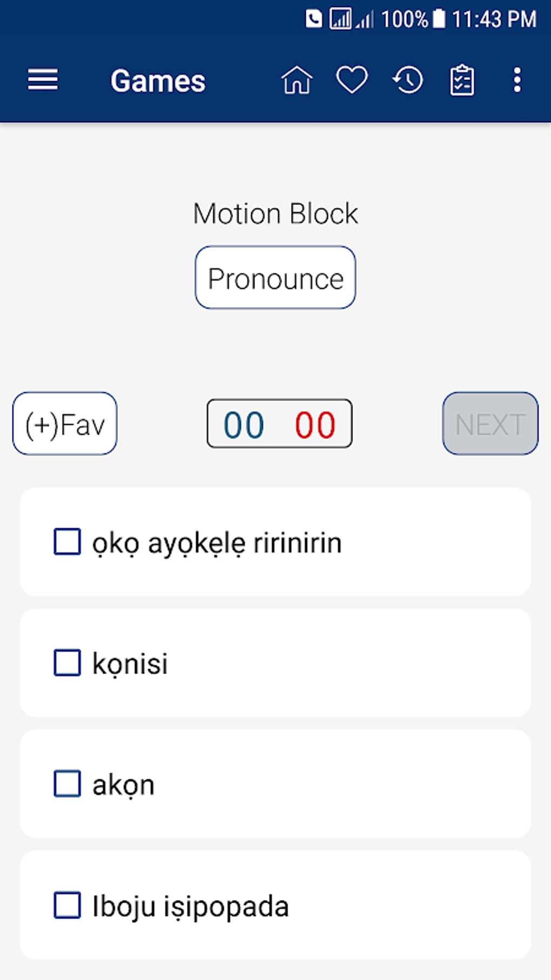The width and height of the screenshot is (551, 980).
Task: Mark the 'Iboju iṣipopada' checkbox
Action: 68,905
